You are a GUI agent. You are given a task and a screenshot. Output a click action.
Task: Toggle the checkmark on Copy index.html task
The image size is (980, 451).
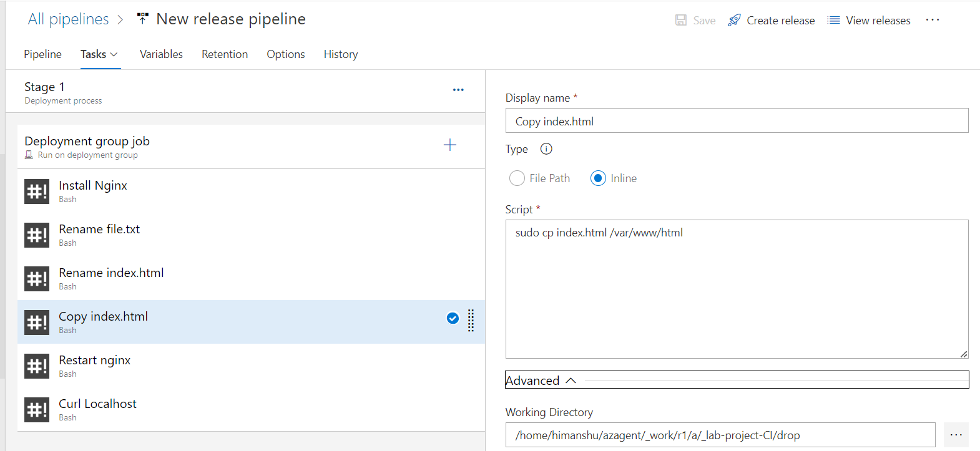453,319
